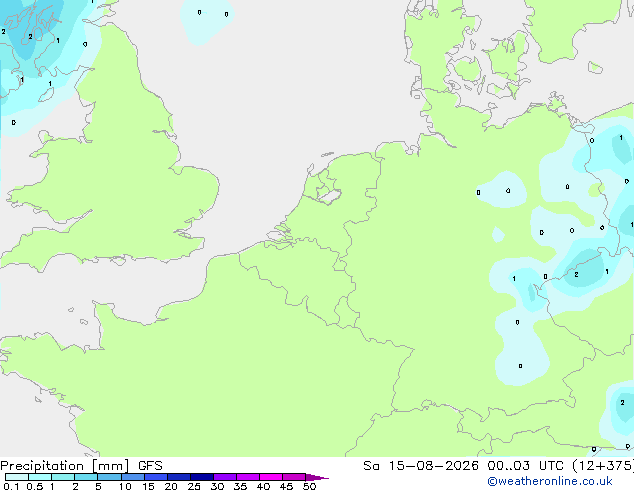Click the 0.1 legend scale value
The image size is (634, 490).
[11, 486]
